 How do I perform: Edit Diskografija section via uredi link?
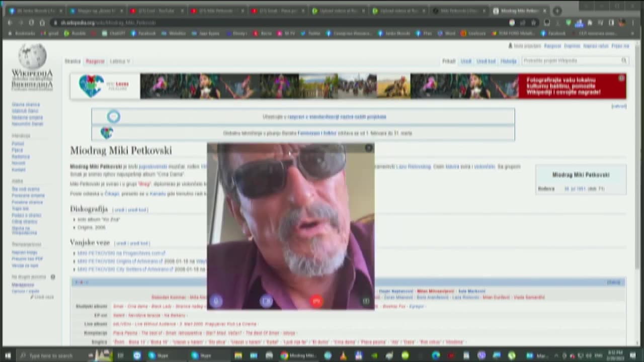click(119, 210)
